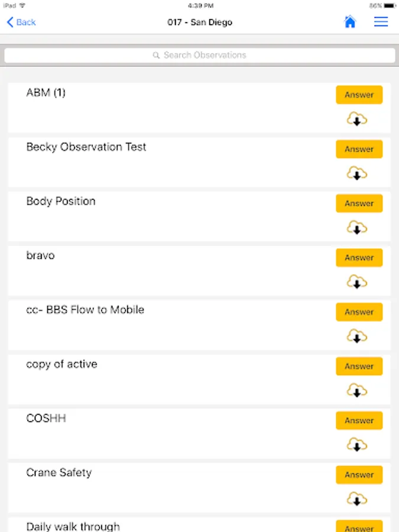Download the COSHH observation

(x=356, y=445)
